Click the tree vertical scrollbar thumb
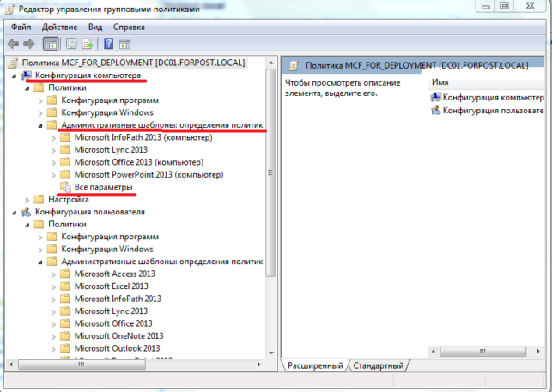 (270, 172)
